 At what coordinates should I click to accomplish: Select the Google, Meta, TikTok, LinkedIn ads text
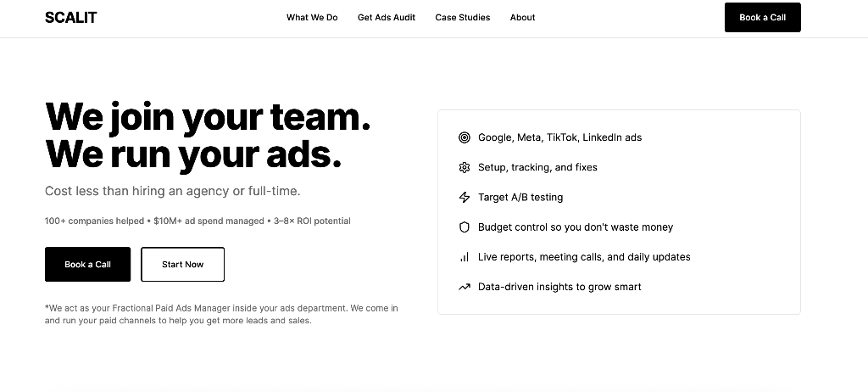[559, 137]
